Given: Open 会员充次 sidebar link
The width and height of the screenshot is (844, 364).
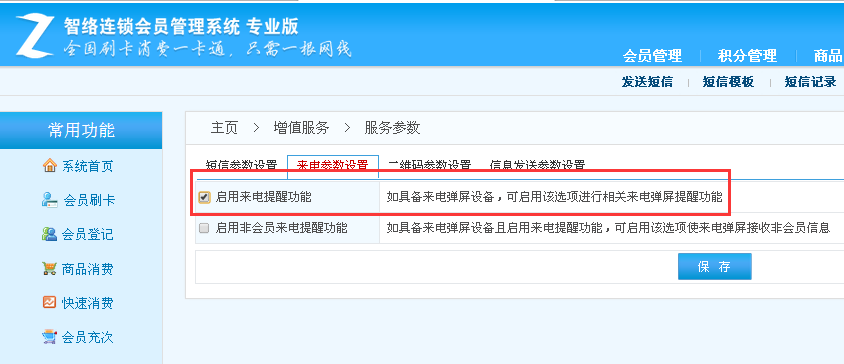Looking at the screenshot, I should coord(87,338).
